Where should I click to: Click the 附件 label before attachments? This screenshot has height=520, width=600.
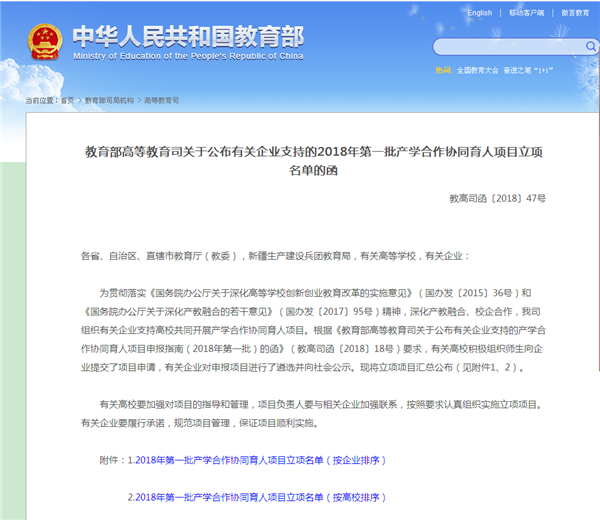[x=110, y=460]
